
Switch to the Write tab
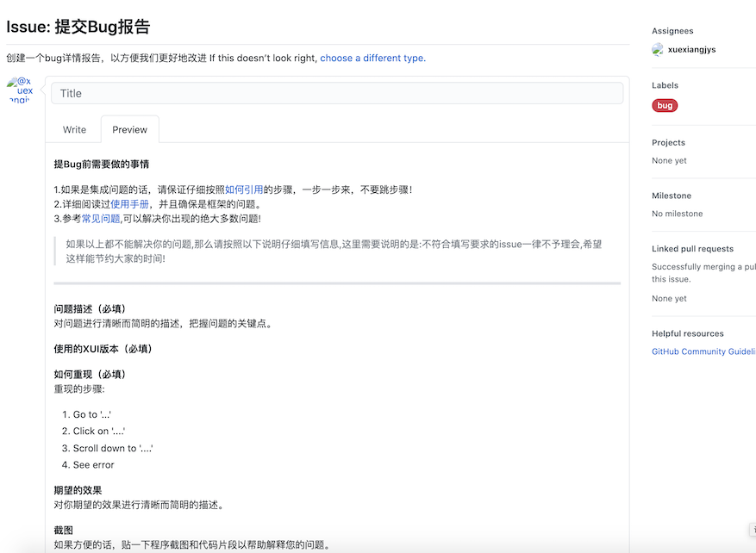[x=74, y=129]
